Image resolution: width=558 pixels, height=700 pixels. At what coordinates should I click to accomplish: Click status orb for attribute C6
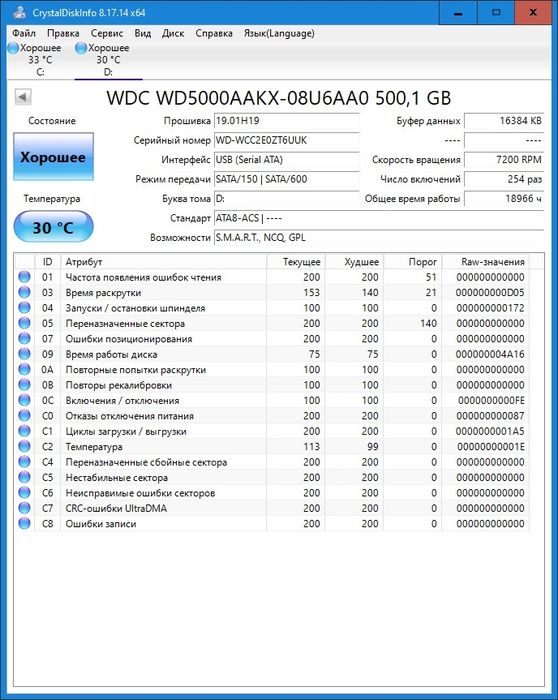tap(25, 492)
